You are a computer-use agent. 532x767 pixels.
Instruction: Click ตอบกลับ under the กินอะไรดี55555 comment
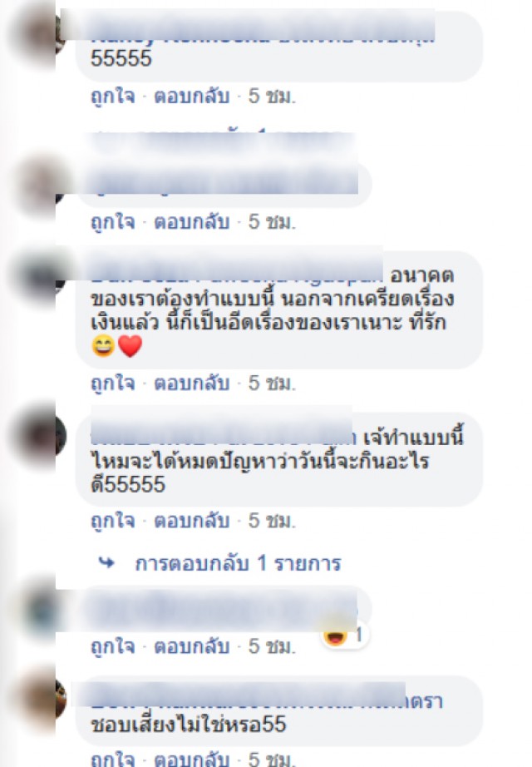(x=192, y=521)
